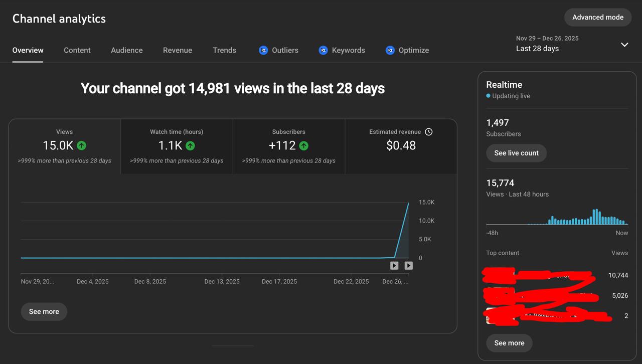This screenshot has width=642, height=364.
Task: Open the date range chevron arrow
Action: [624, 45]
